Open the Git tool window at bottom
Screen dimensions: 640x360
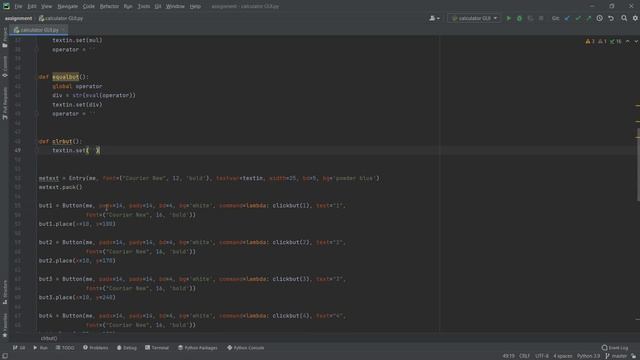point(19,348)
